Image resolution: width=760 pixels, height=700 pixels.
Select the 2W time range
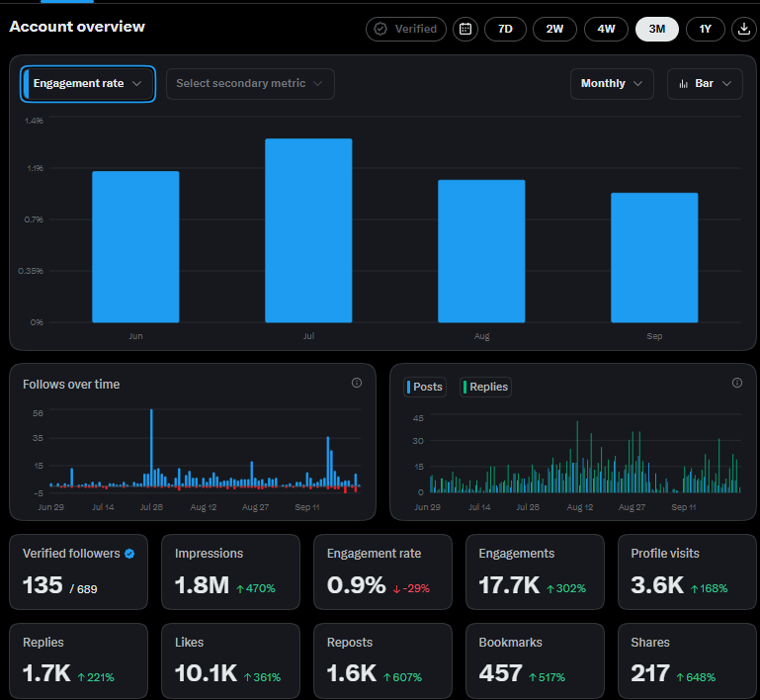pyautogui.click(x=555, y=29)
